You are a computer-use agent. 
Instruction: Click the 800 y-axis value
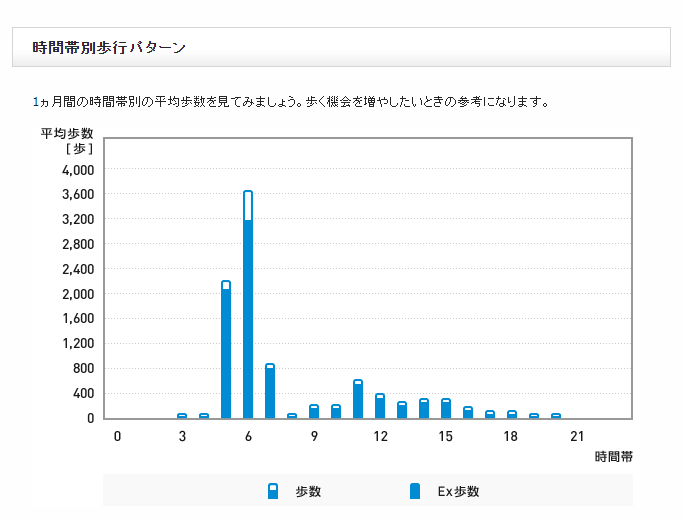[x=83, y=369]
